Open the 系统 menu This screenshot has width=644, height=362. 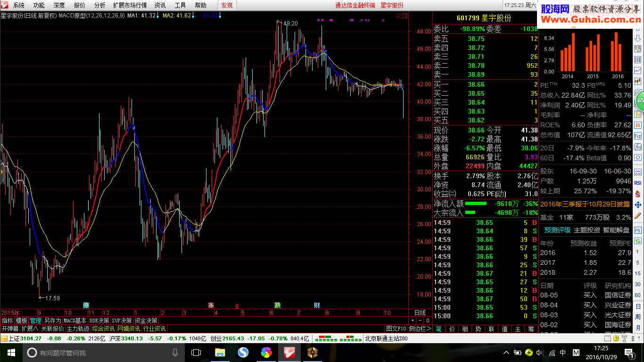pos(18,5)
